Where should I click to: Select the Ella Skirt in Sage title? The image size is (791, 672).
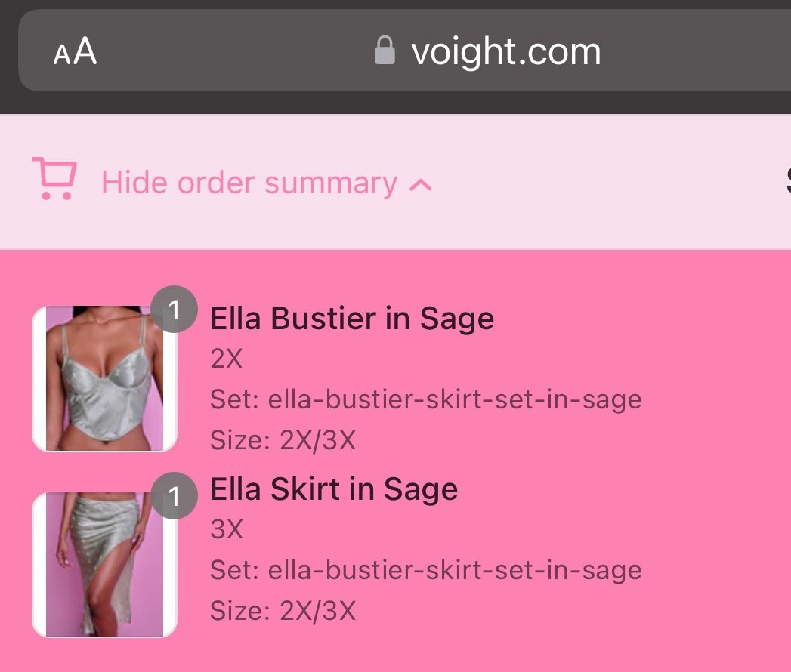coord(334,489)
